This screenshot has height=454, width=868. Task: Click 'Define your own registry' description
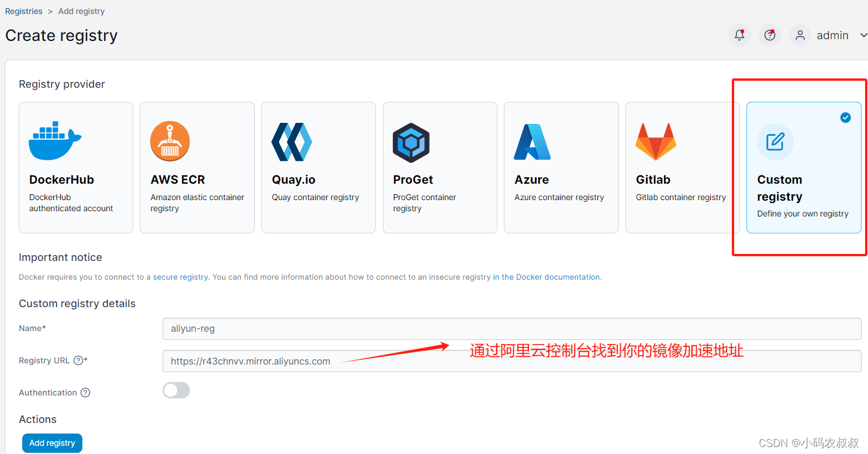[803, 214]
